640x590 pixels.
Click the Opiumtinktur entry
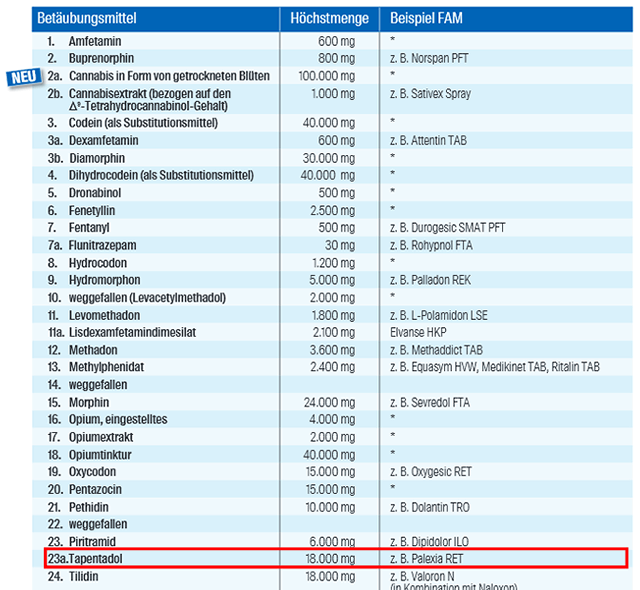point(100,455)
